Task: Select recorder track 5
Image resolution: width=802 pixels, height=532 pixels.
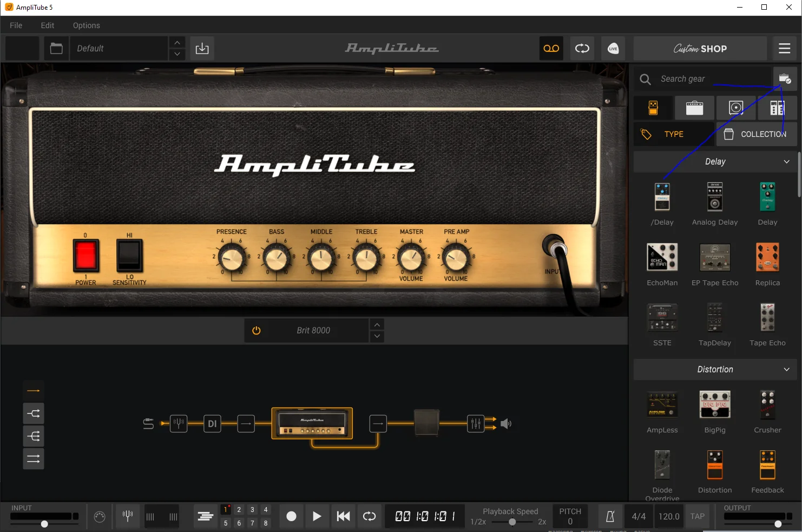Action: [x=226, y=523]
